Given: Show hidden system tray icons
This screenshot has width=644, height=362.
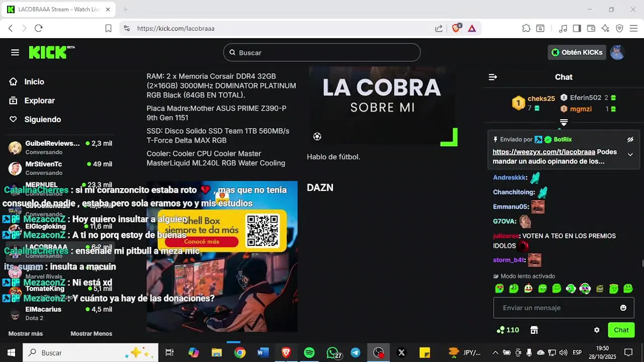Looking at the screenshot, I should click(x=495, y=353).
